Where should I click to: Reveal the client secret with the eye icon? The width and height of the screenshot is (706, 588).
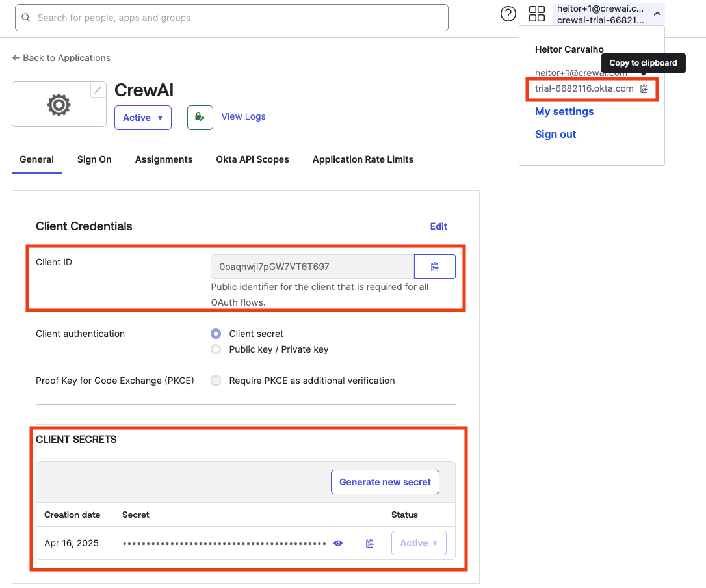tap(337, 543)
